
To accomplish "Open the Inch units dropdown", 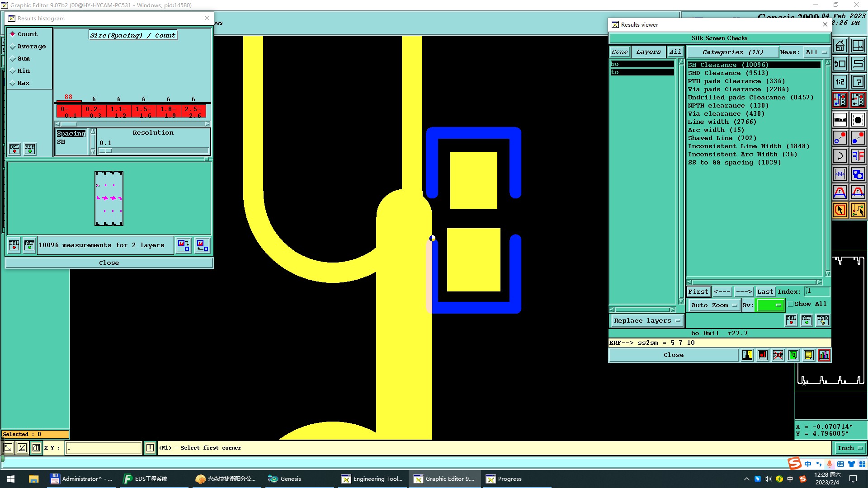I will (x=849, y=448).
